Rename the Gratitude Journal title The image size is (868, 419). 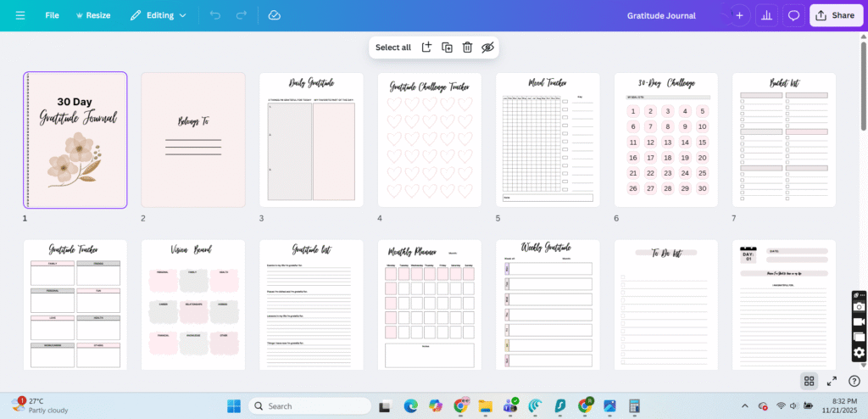[661, 15]
